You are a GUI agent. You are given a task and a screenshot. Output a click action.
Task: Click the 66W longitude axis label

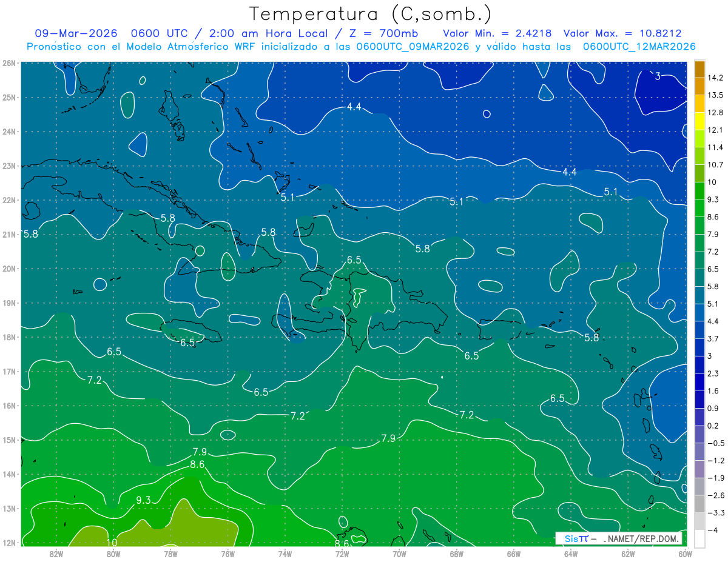pos(513,554)
